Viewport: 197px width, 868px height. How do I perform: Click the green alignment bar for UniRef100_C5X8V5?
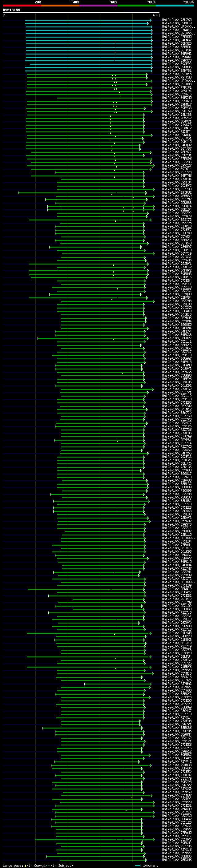tap(94, 840)
